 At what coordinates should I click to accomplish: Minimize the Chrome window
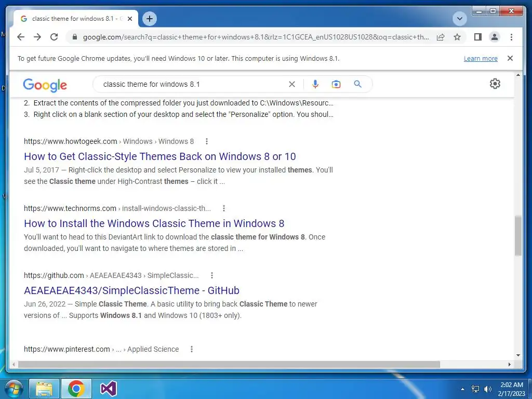[478, 11]
